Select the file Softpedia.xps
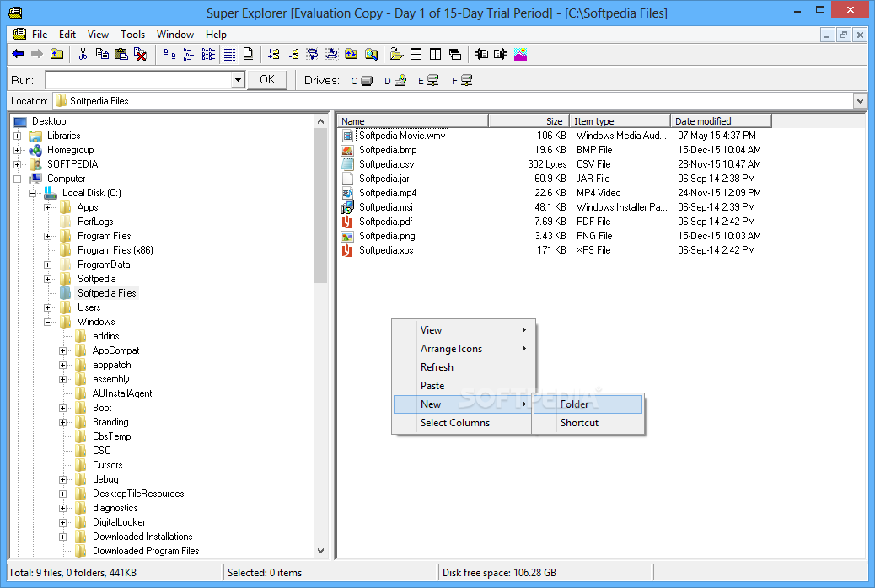 click(386, 250)
